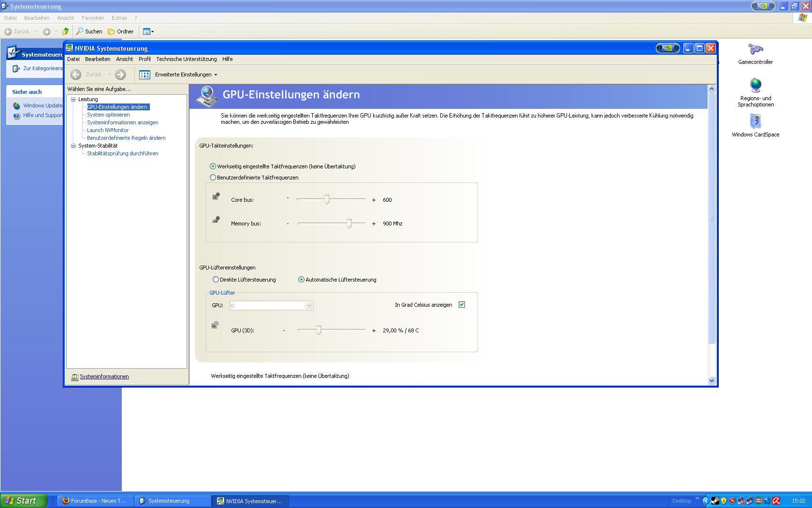812x508 pixels.
Task: Open Windows CardSpace icon
Action: 755,121
